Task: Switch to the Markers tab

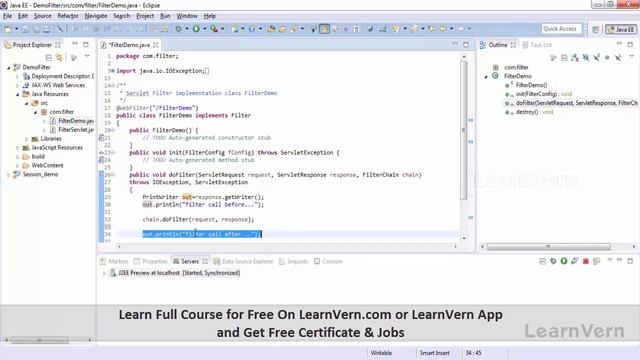Action: coord(114,261)
